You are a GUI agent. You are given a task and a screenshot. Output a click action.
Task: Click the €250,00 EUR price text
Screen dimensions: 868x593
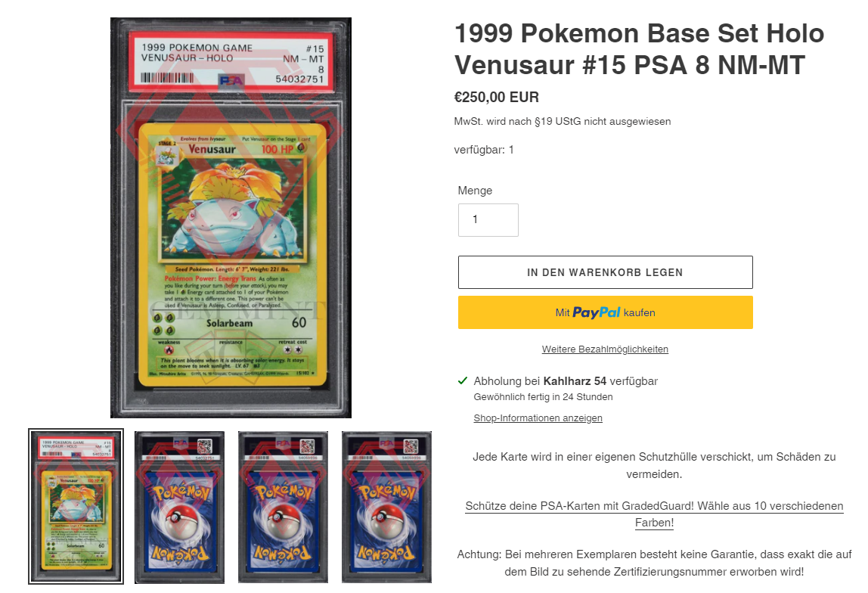pos(497,98)
